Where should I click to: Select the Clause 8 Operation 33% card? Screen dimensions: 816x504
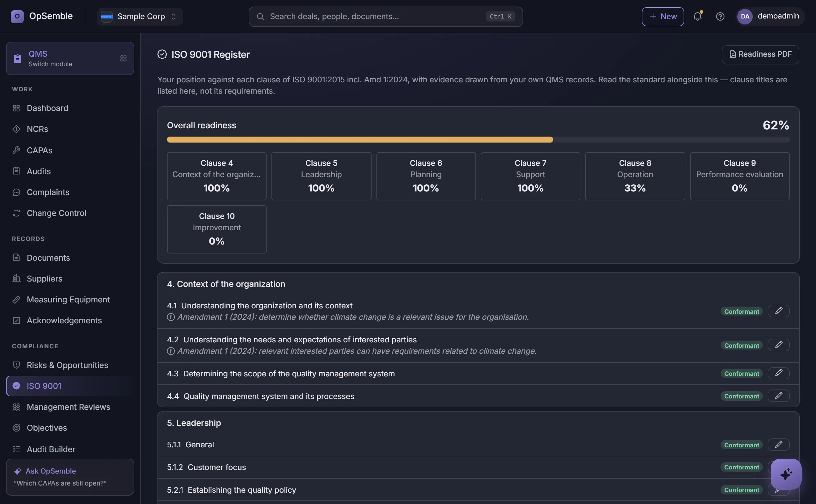tap(635, 176)
